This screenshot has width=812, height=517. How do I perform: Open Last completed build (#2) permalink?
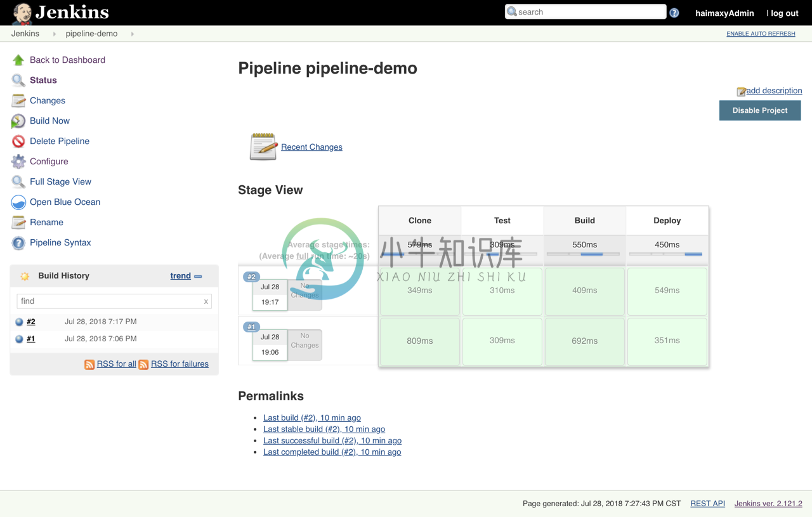click(332, 452)
